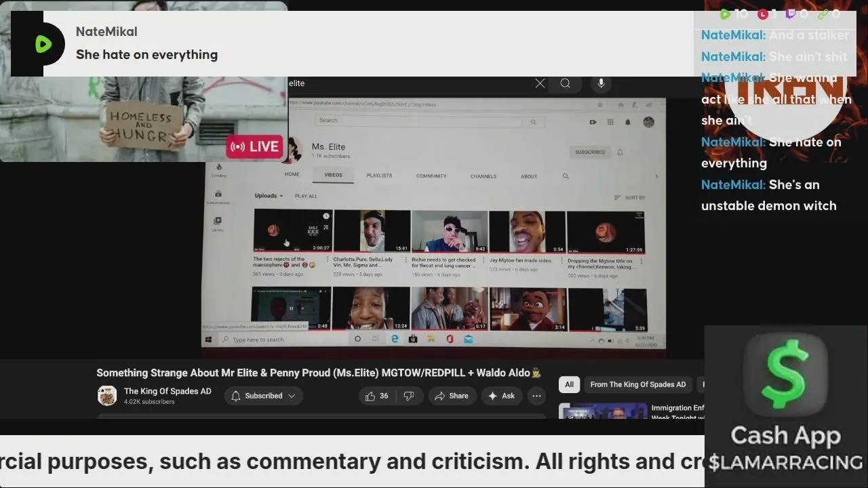Click the 'Immigration Enf' recommended video title
This screenshot has width=868, height=488.
pos(677,413)
